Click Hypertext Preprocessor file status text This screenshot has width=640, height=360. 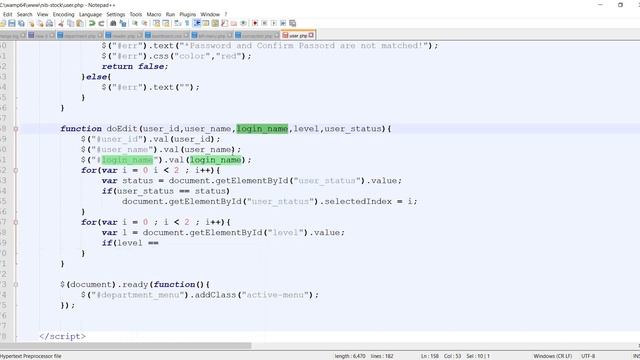(31, 356)
